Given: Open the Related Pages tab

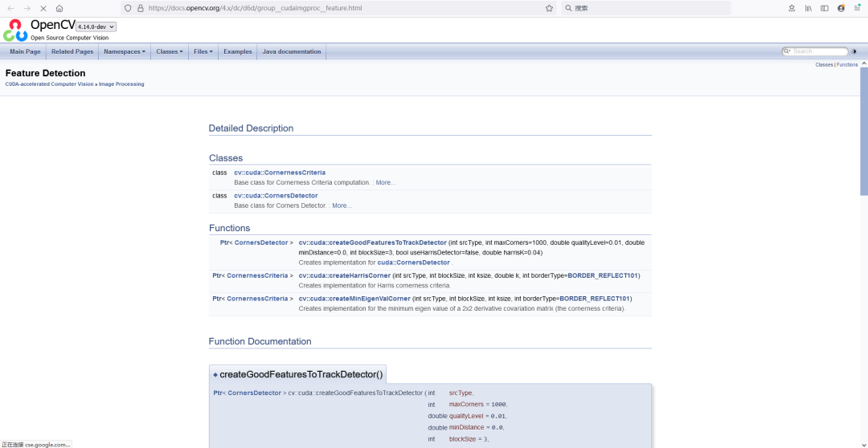Looking at the screenshot, I should pos(72,51).
